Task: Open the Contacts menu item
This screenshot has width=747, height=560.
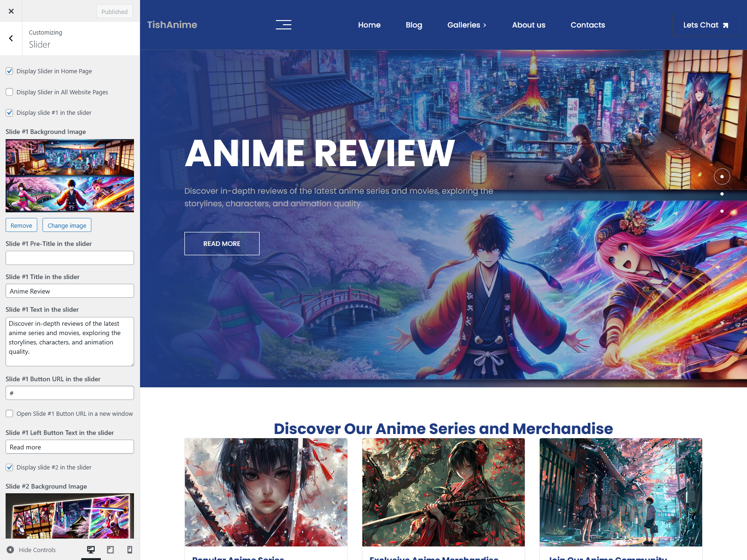Action: (587, 25)
